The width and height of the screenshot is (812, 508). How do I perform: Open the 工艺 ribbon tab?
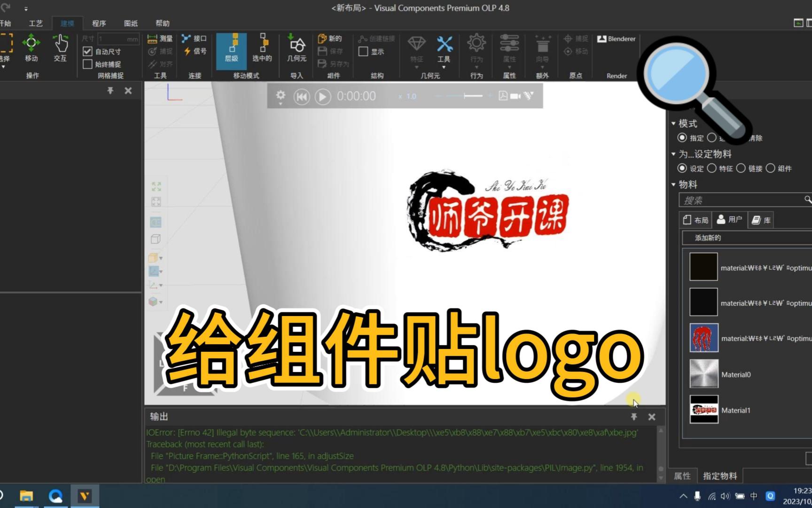point(36,23)
